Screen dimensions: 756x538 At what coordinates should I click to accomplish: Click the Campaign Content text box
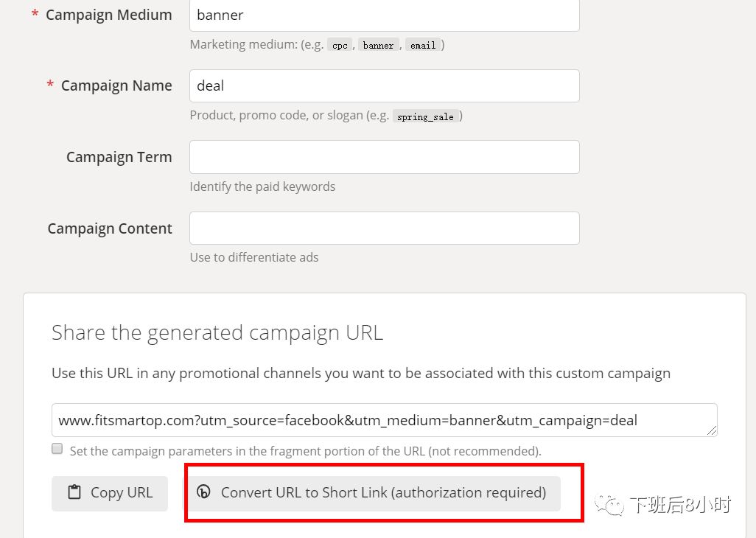tap(384, 228)
